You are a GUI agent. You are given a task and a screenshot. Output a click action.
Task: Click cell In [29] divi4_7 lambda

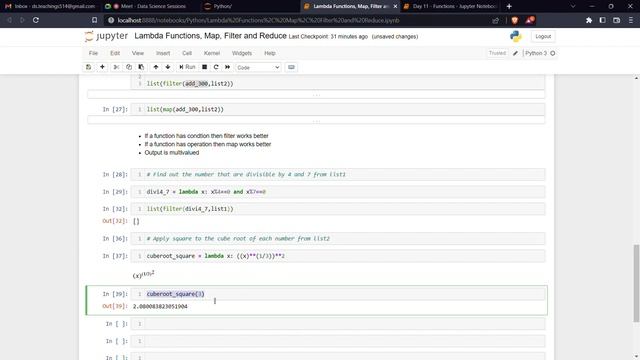pos(338,192)
